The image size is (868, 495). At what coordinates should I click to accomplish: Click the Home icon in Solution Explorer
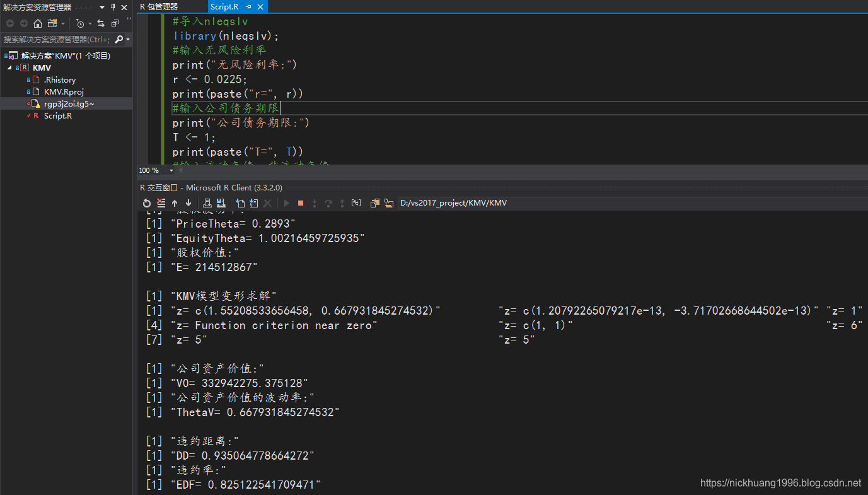(x=38, y=23)
